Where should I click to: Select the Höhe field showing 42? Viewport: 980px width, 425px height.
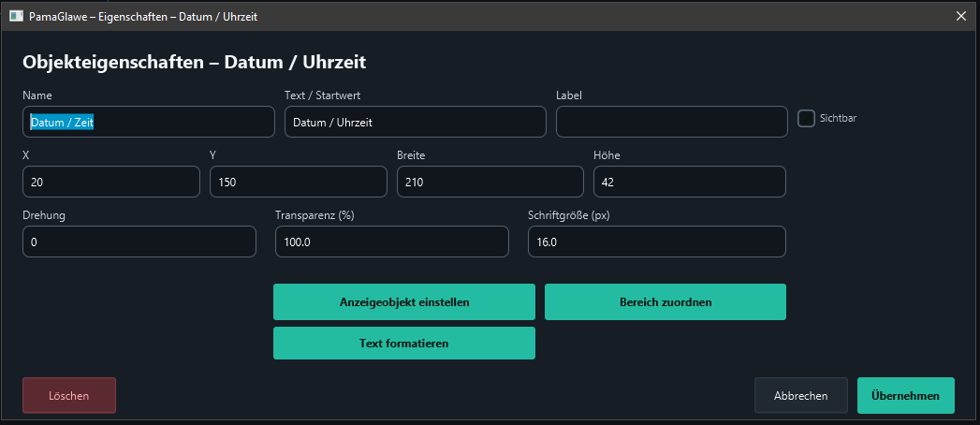(x=690, y=182)
